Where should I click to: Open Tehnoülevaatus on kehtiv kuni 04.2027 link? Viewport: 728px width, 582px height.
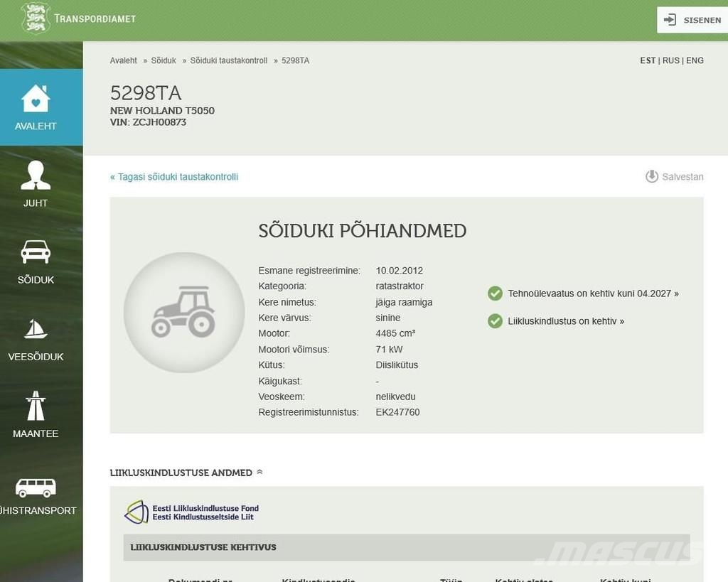[593, 293]
